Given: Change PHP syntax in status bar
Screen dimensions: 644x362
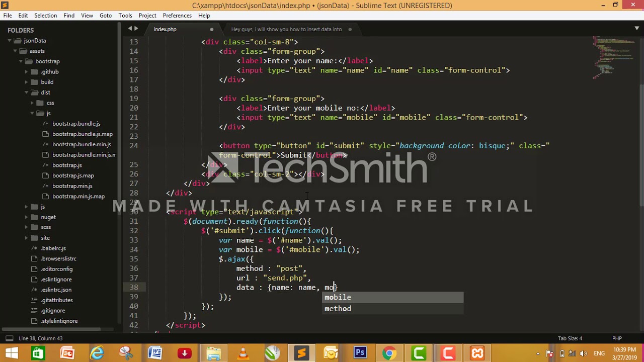Looking at the screenshot, I should click(x=617, y=338).
